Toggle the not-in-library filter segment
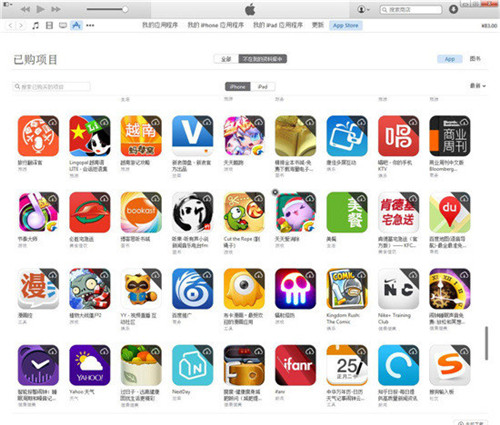 (263, 59)
